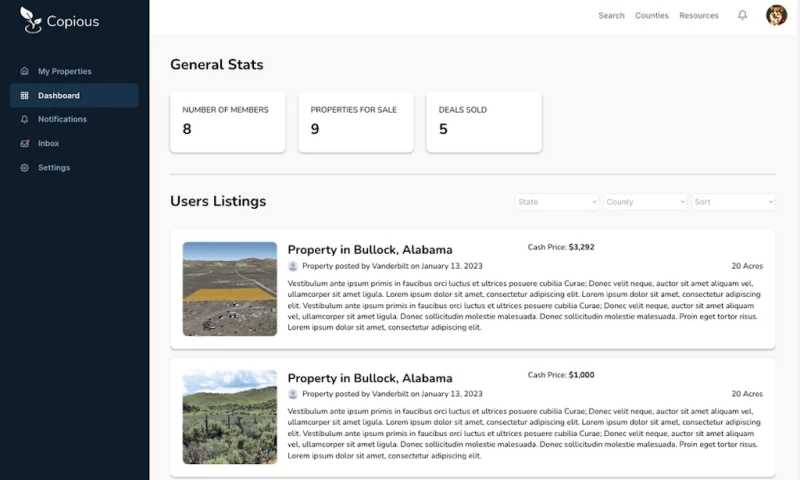Expand the County filter dropdown

coord(645,202)
